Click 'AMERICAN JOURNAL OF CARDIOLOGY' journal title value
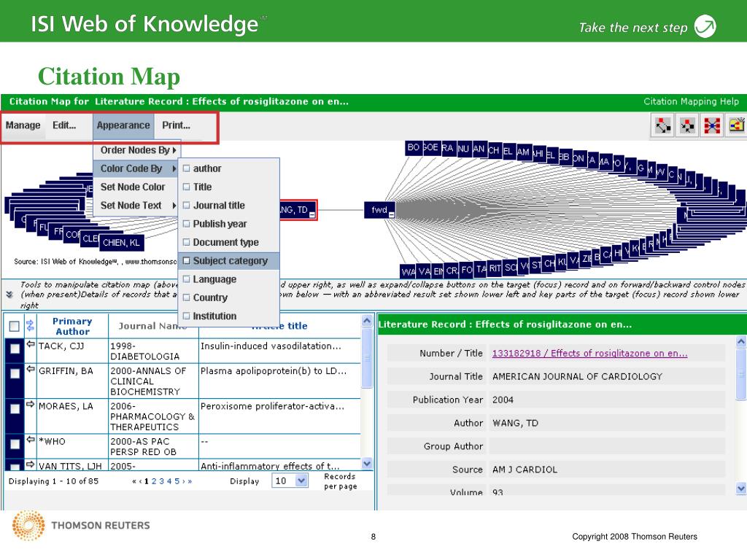747x560 pixels. [x=578, y=377]
